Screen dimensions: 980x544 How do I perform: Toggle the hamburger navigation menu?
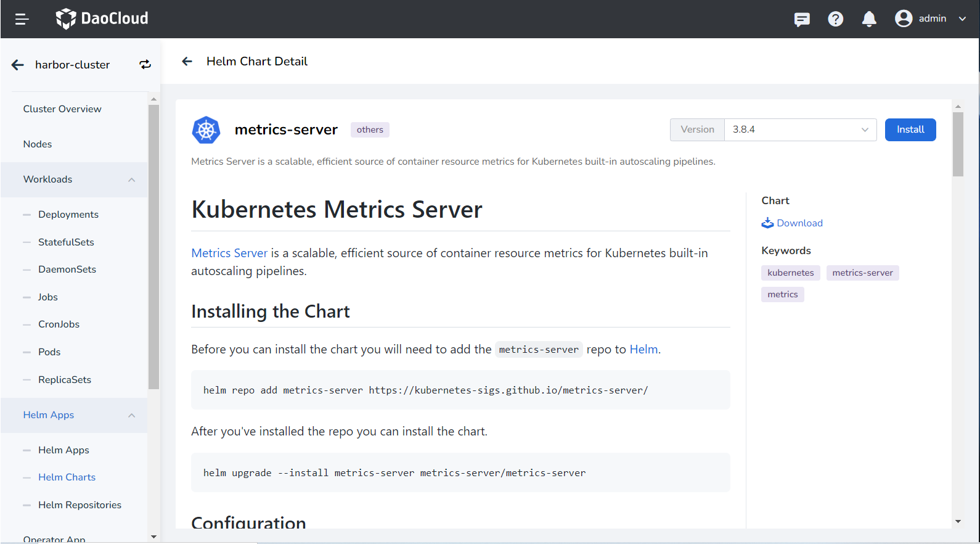(22, 19)
